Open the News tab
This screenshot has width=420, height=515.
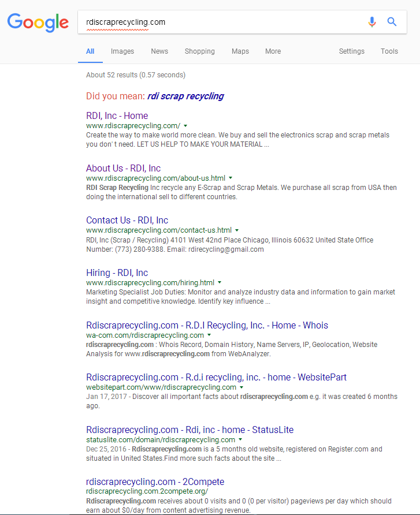pos(159,51)
